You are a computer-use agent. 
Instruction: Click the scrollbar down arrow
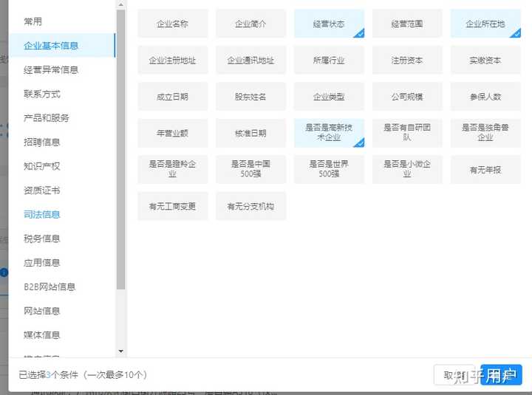[120, 351]
